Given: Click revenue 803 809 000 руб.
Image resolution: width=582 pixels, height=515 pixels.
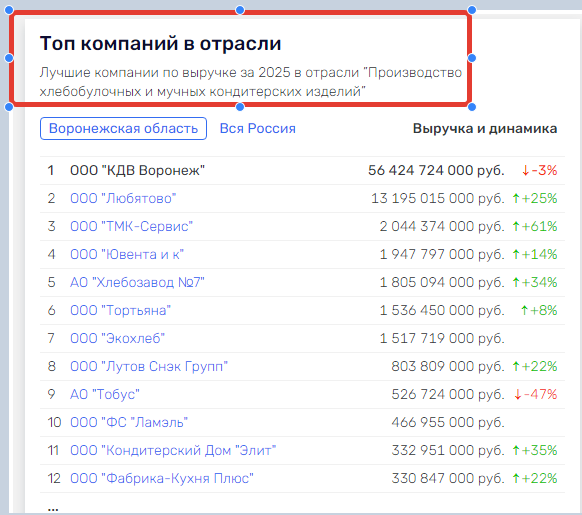Looking at the screenshot, I should point(448,366).
